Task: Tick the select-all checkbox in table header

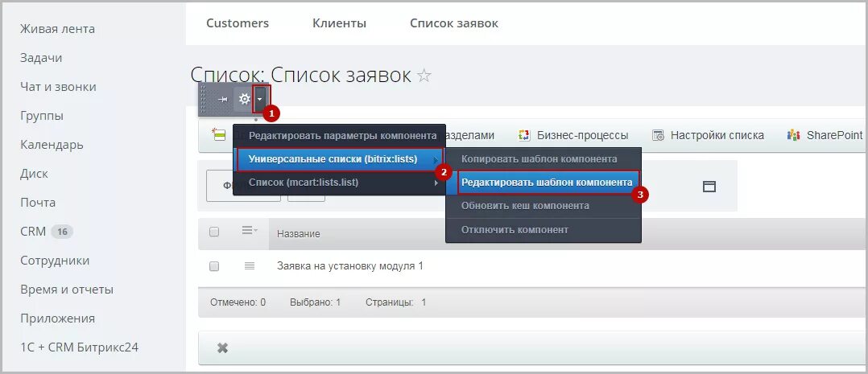Action: coord(214,232)
